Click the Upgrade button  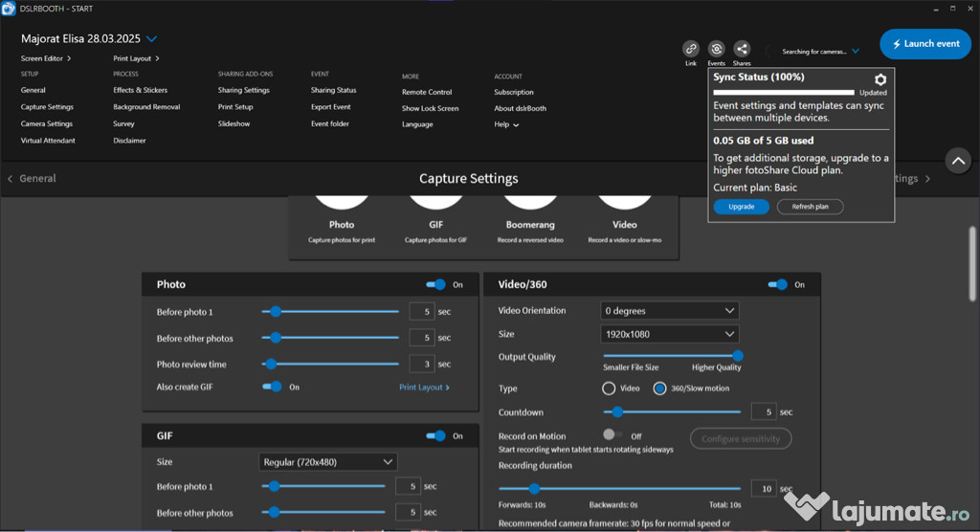742,207
